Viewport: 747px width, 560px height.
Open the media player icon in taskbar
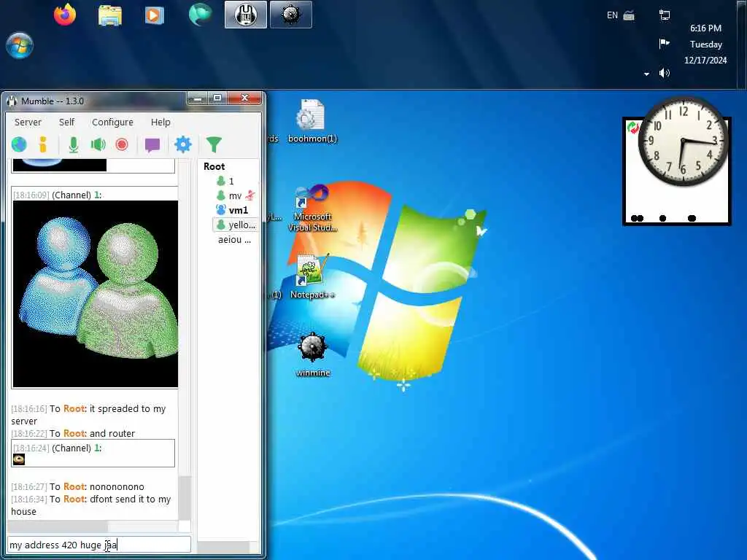[x=153, y=15]
